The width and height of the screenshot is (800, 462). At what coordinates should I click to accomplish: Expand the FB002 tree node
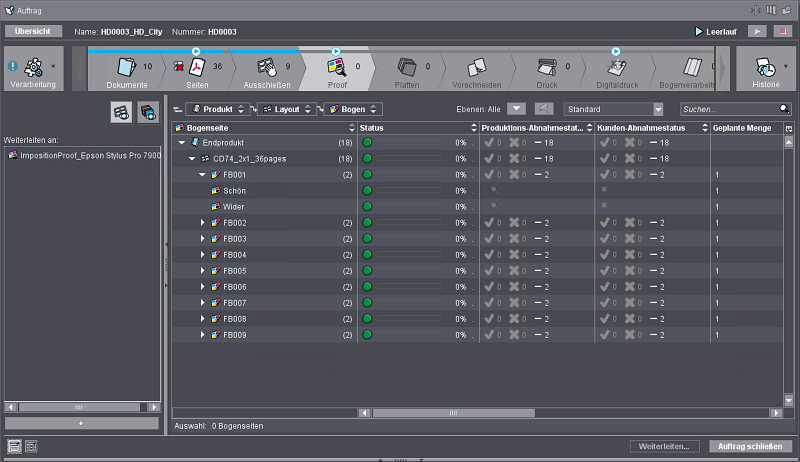tap(202, 223)
